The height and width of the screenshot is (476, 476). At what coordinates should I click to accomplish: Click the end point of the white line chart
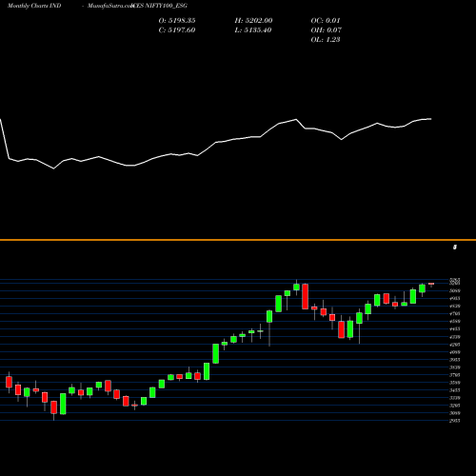coord(431,119)
